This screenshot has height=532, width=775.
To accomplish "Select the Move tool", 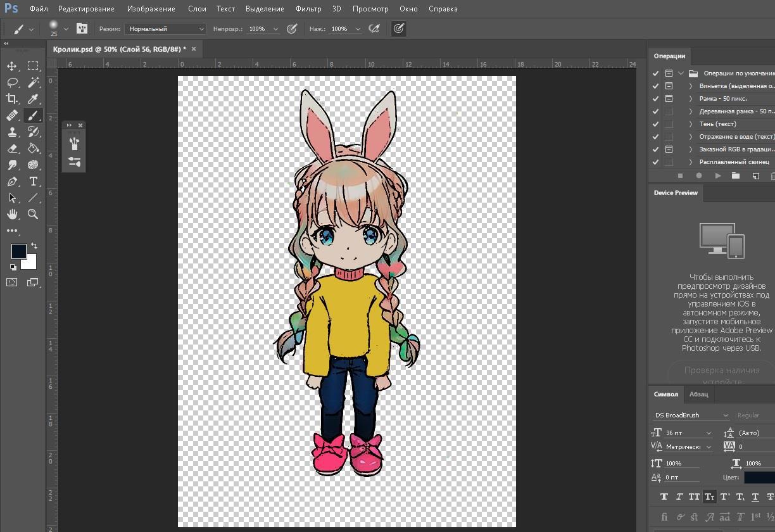I will (x=12, y=66).
